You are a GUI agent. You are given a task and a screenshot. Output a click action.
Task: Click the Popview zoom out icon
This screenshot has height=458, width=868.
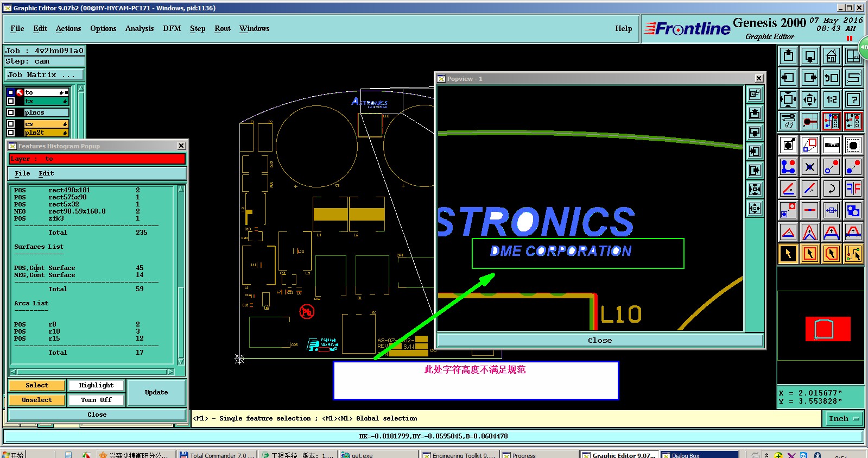[x=755, y=208]
